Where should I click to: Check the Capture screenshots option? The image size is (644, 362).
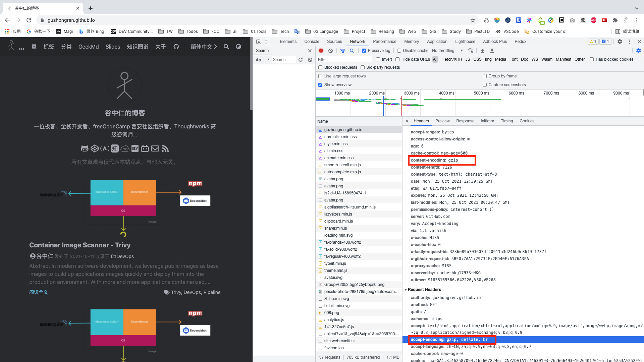pos(485,85)
